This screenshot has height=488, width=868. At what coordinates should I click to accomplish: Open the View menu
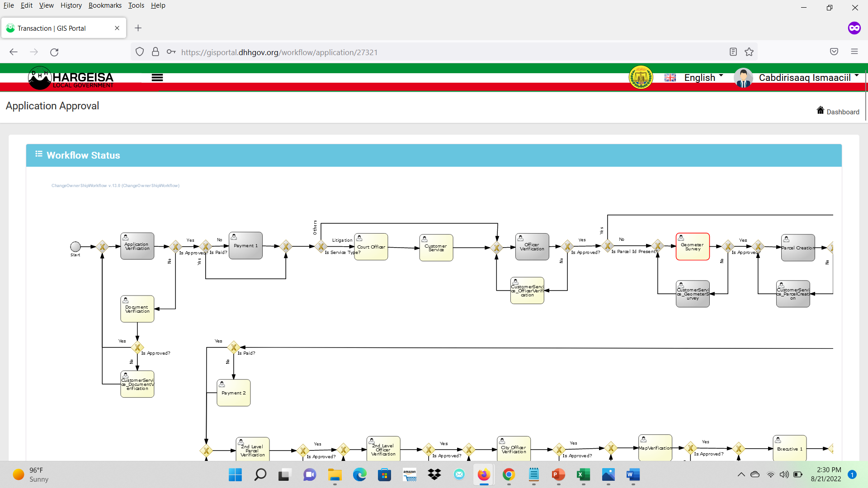click(x=46, y=5)
